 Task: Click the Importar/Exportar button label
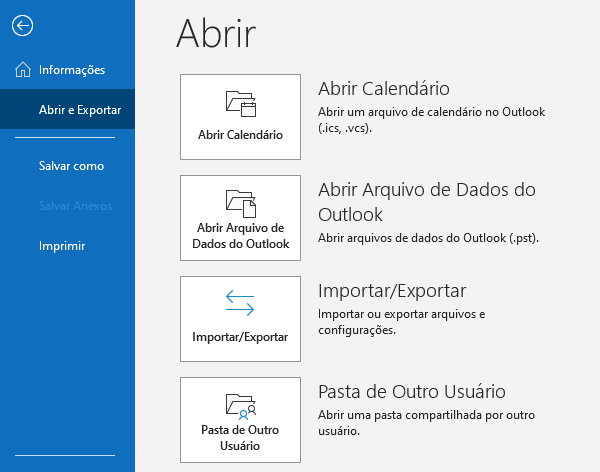(x=240, y=337)
